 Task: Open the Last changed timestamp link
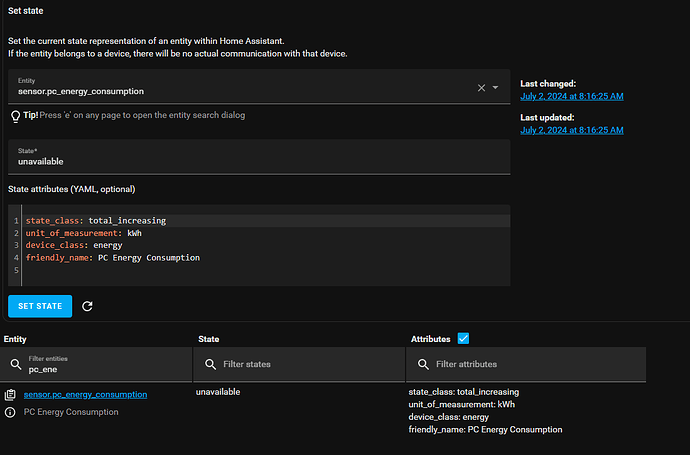point(572,96)
